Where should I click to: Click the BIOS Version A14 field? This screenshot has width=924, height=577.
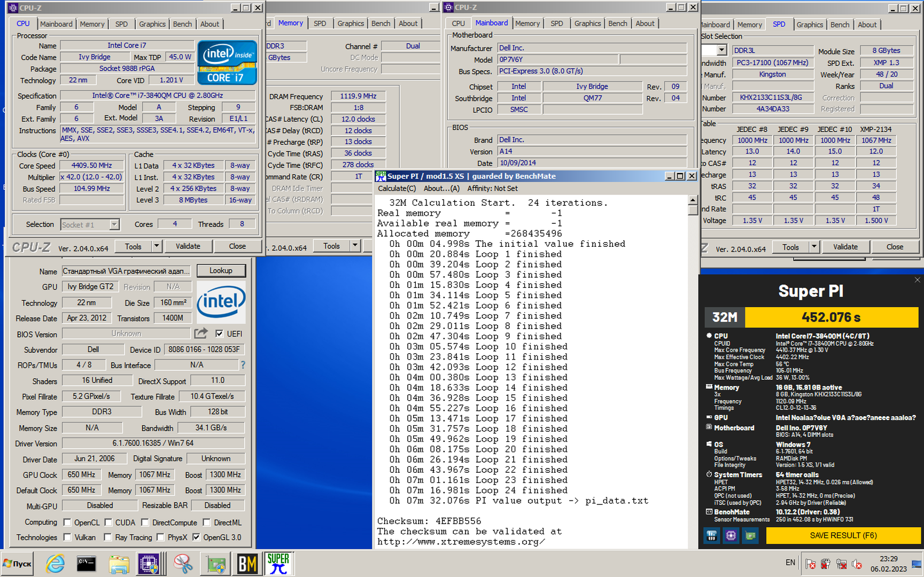(x=592, y=151)
